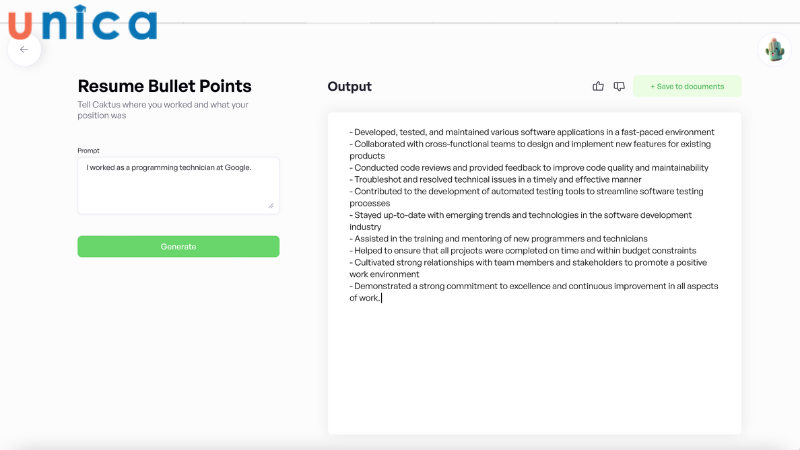Screen dimensions: 800x450
Task: Click the Prompt label above the textbox
Action: 88,150
